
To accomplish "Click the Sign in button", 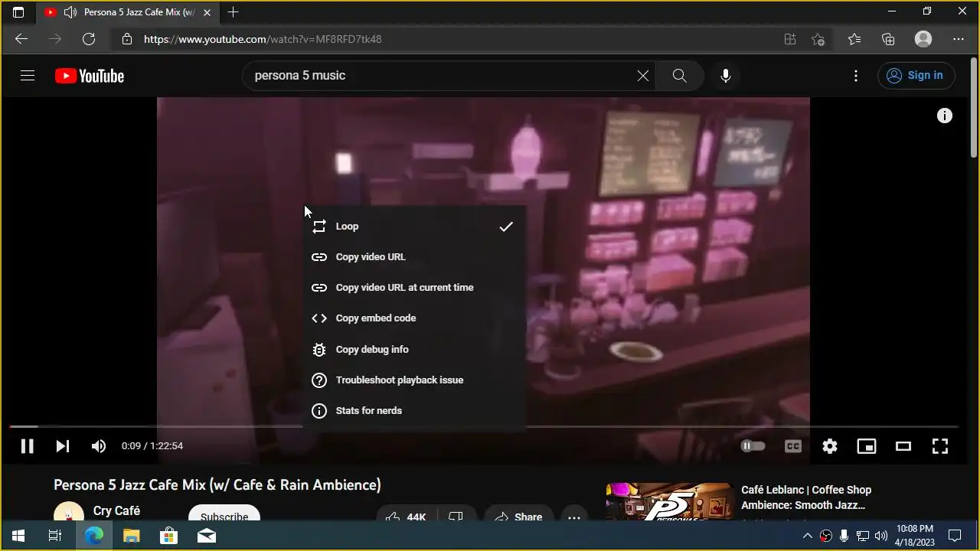I will [916, 76].
